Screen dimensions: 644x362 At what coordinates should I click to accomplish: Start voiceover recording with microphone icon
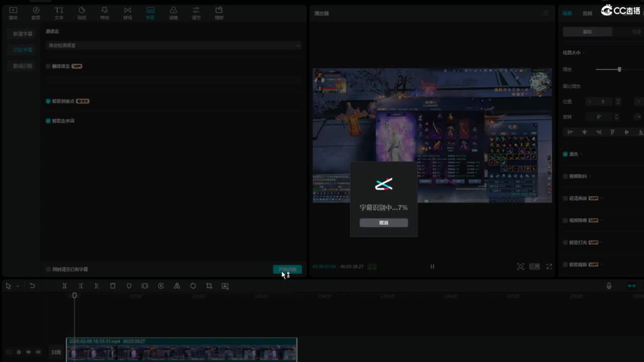coord(609,286)
